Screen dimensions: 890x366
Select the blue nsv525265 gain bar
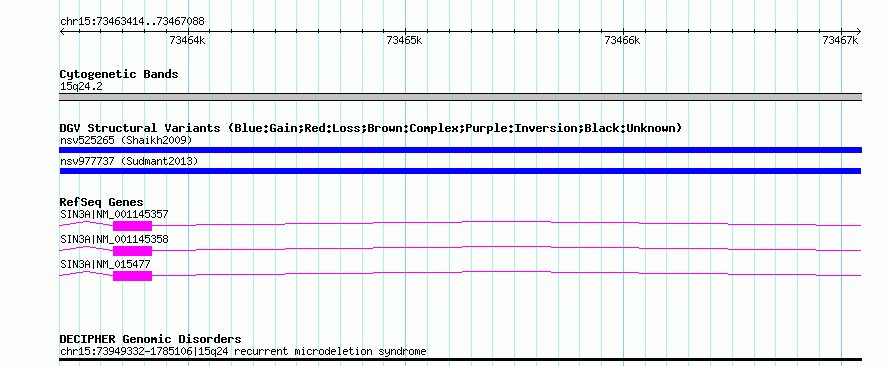pos(460,150)
